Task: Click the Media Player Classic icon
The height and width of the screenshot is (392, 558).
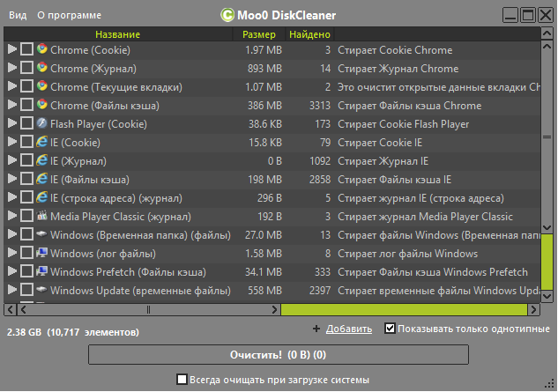Action: click(x=42, y=216)
